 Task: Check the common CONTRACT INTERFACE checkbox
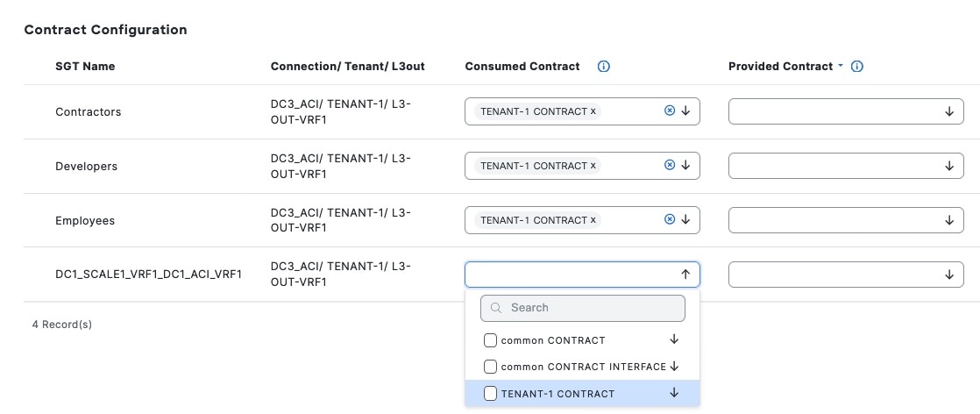[x=491, y=367]
